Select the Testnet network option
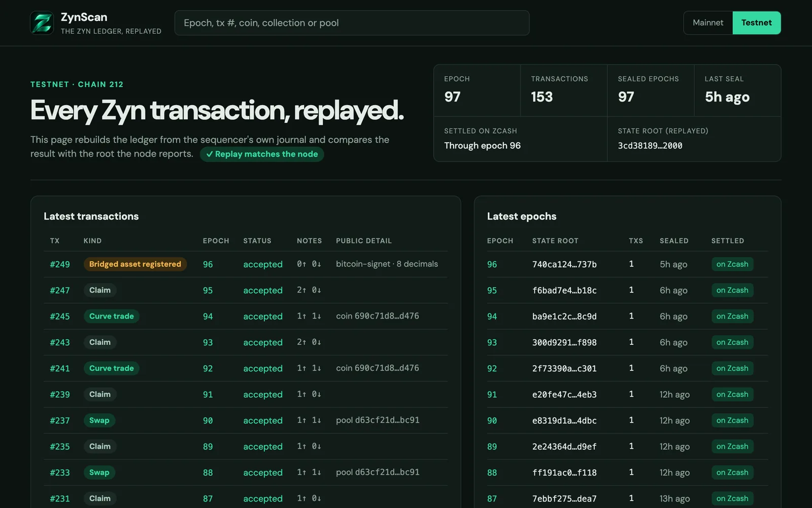The width and height of the screenshot is (812, 508). 756,23
